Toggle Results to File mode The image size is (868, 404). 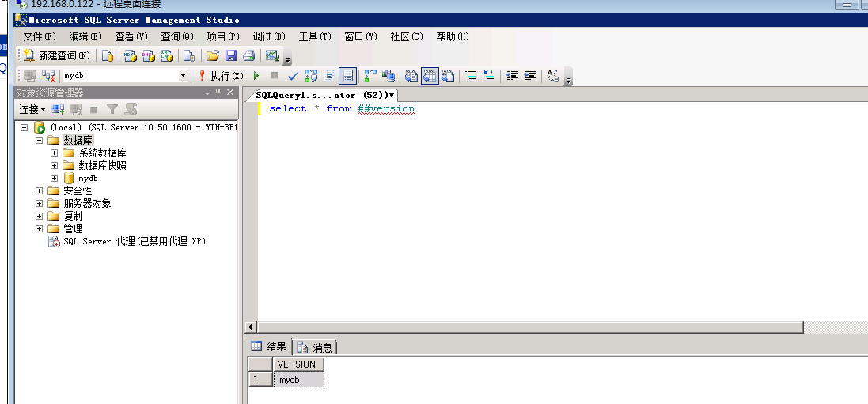[x=449, y=76]
